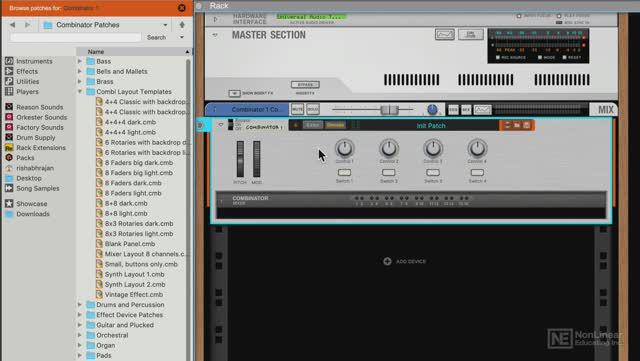The image size is (640, 361).
Task: Select 8 Faders big dark.cmb patch
Action: point(139,163)
